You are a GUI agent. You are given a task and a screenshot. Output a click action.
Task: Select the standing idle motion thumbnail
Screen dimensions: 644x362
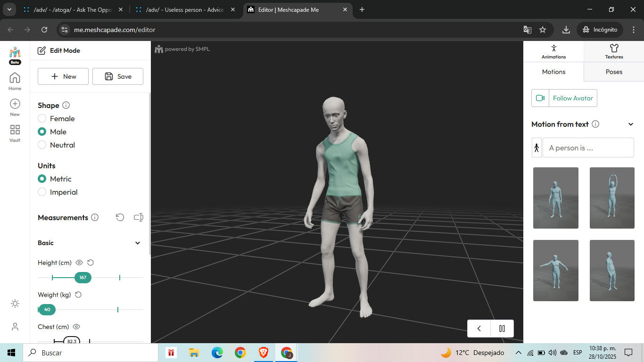pos(556,198)
